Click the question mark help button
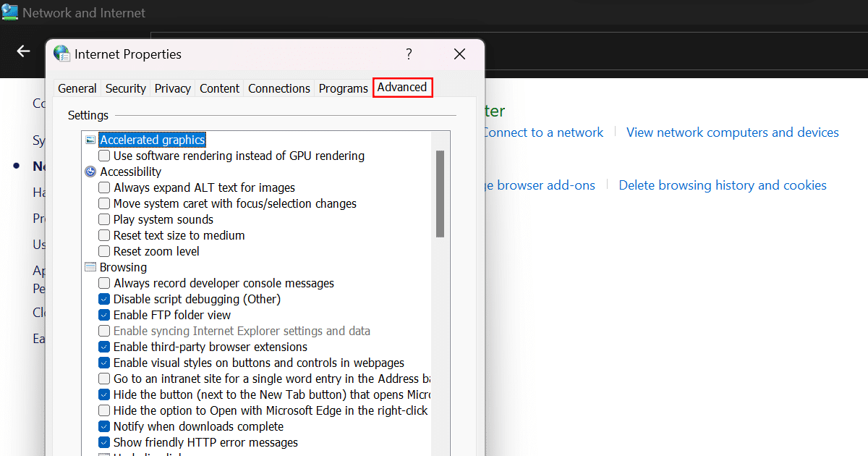868x456 pixels. point(409,54)
